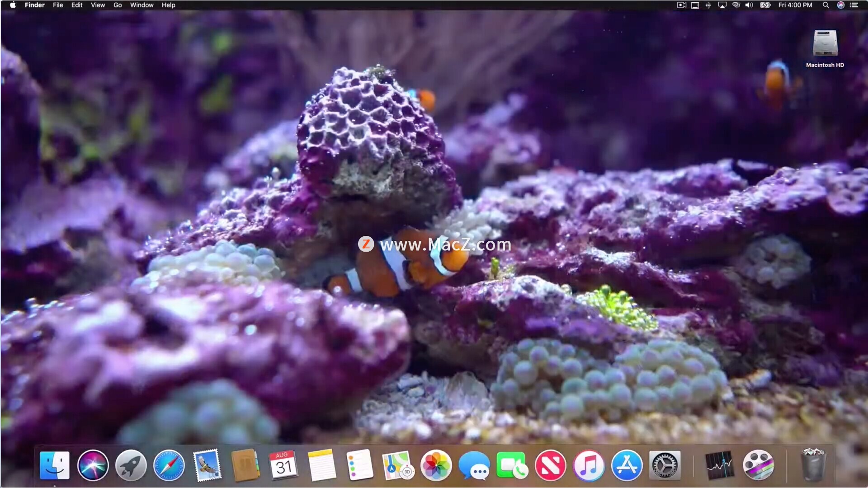Launch FaceTime from the Dock
The width and height of the screenshot is (868, 488).
click(512, 465)
